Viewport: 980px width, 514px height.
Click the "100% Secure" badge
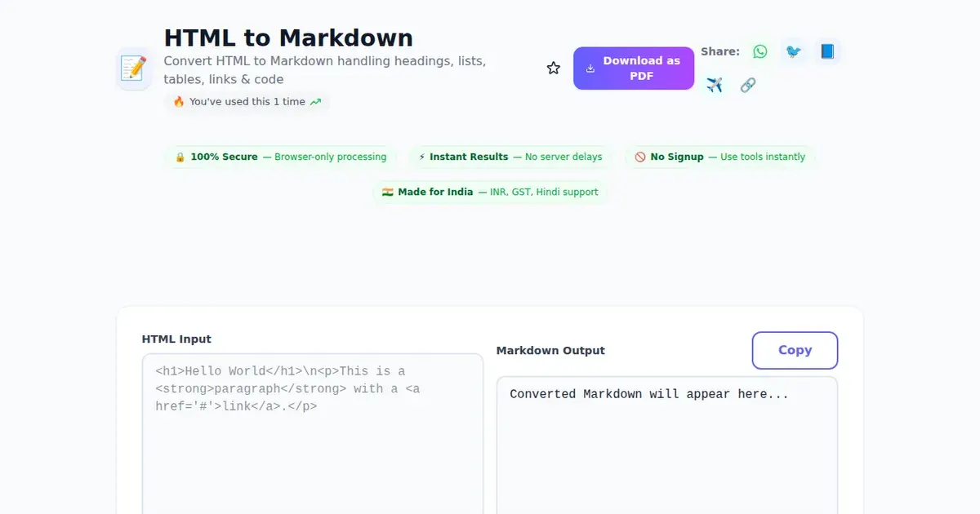pyautogui.click(x=280, y=157)
